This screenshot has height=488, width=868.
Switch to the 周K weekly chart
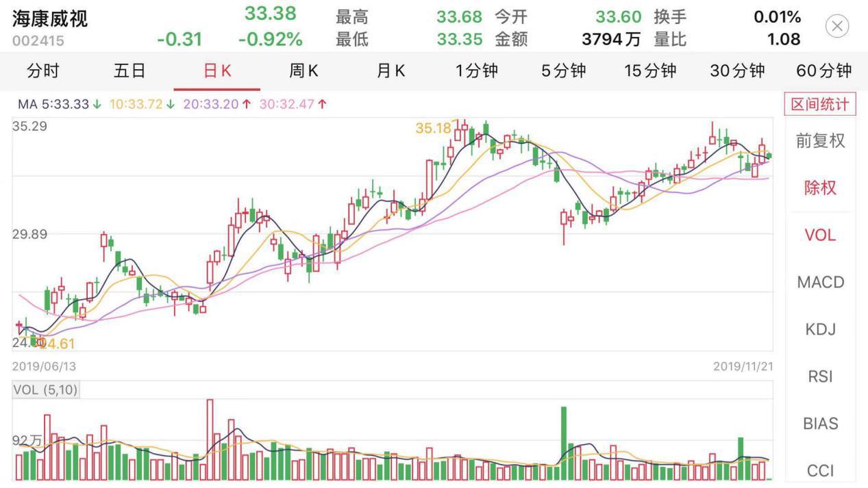(303, 70)
